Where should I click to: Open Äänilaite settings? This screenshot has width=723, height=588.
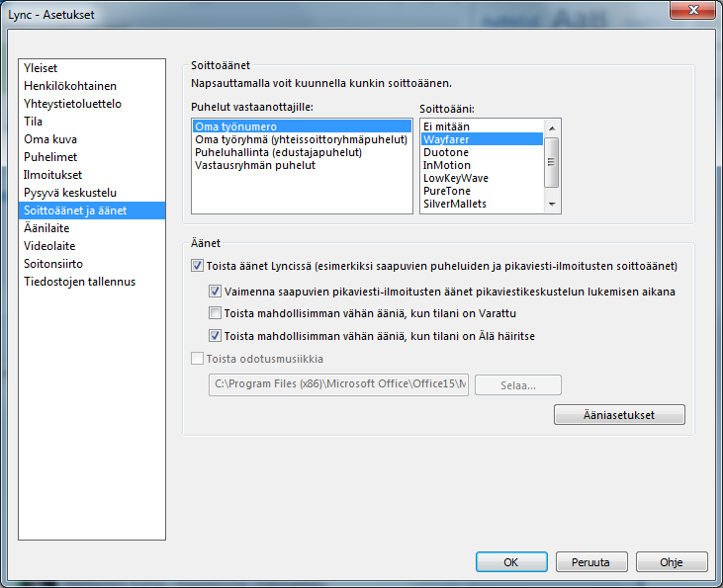[92, 228]
